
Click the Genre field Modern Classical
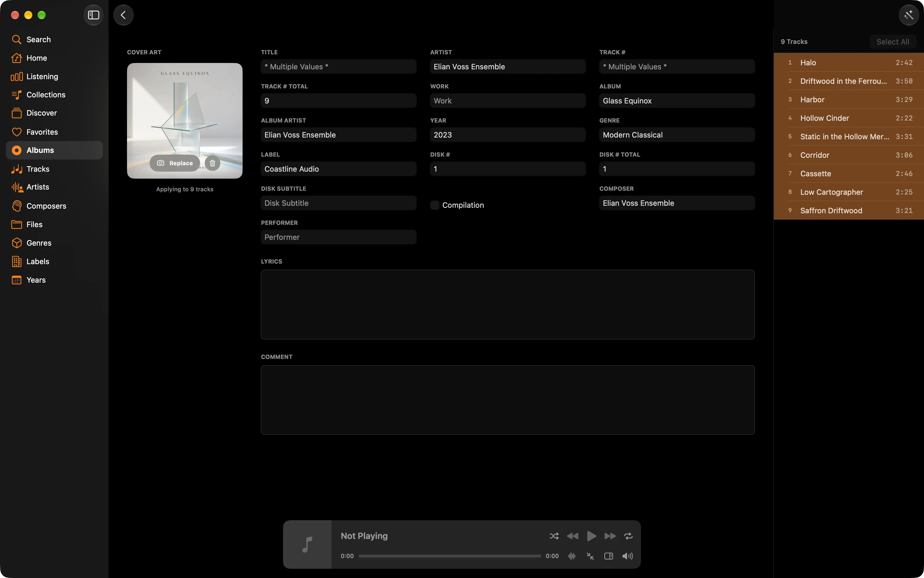[x=677, y=135]
